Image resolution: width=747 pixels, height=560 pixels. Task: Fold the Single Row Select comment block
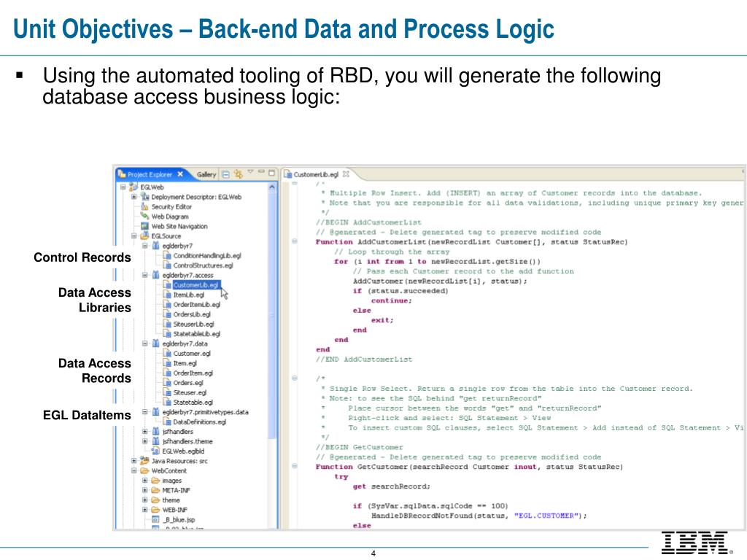tap(295, 378)
